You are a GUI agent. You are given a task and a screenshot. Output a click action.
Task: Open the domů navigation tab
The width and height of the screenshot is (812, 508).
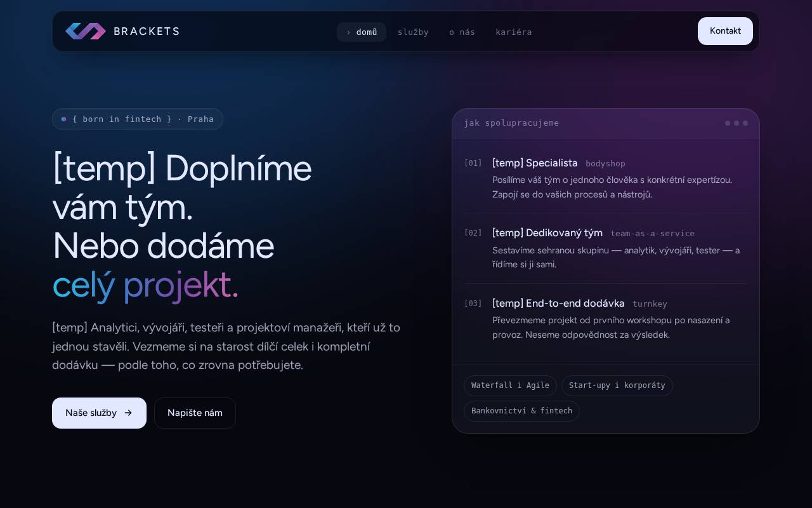(x=362, y=32)
